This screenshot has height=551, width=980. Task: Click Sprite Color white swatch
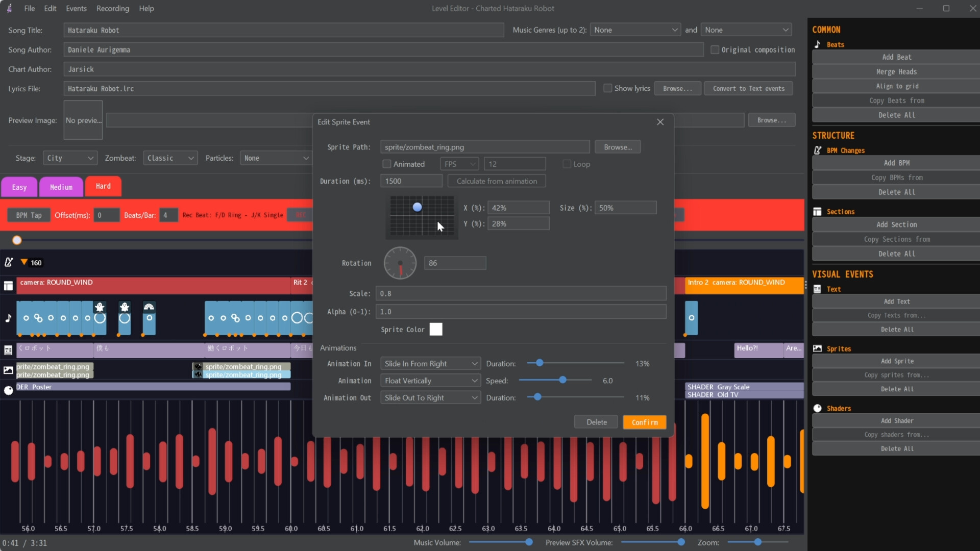(x=436, y=330)
